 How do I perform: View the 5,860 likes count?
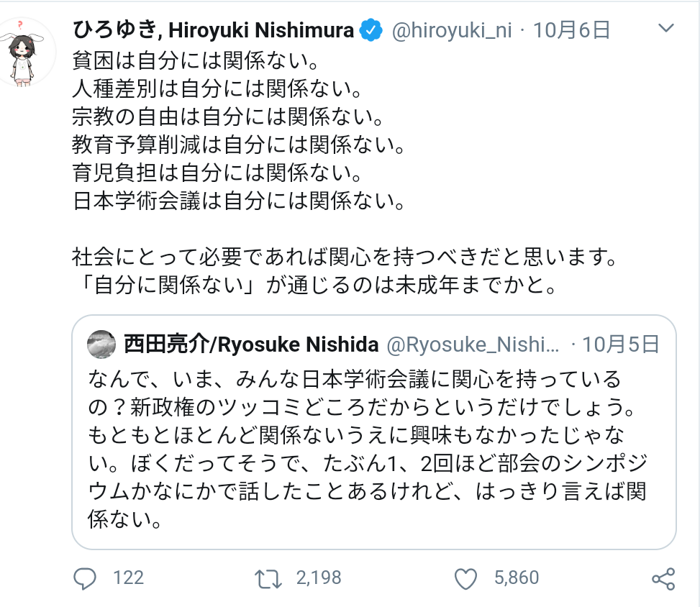517,578
